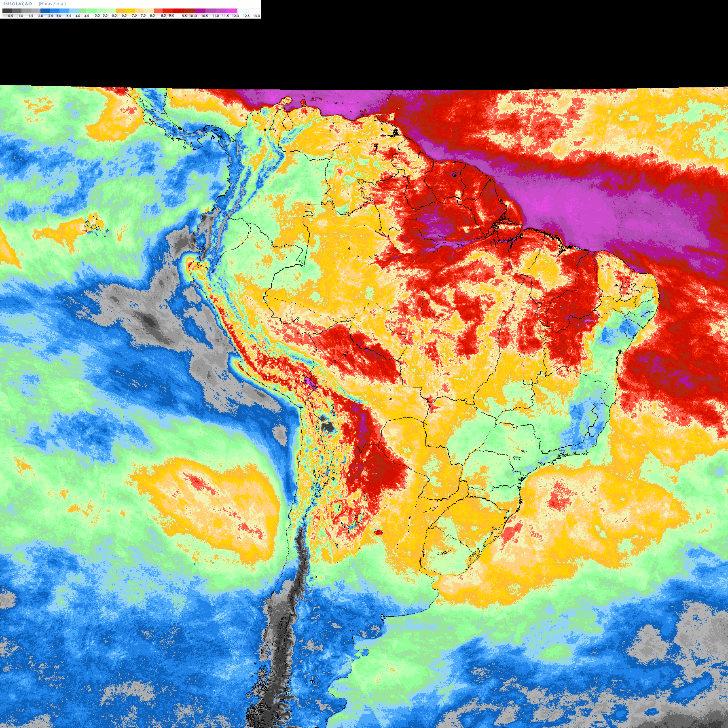Click the '10.5' legend value
728x728 pixels.
pyautogui.click(x=205, y=16)
